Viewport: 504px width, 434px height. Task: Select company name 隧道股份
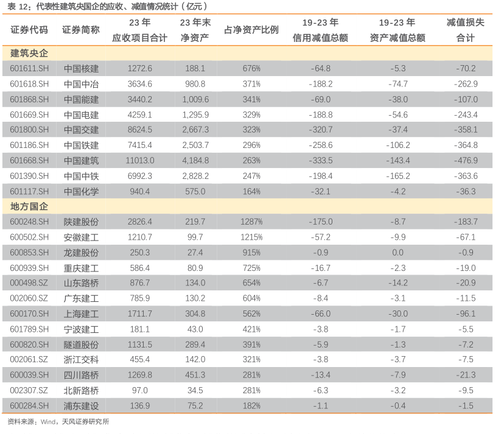(x=81, y=345)
